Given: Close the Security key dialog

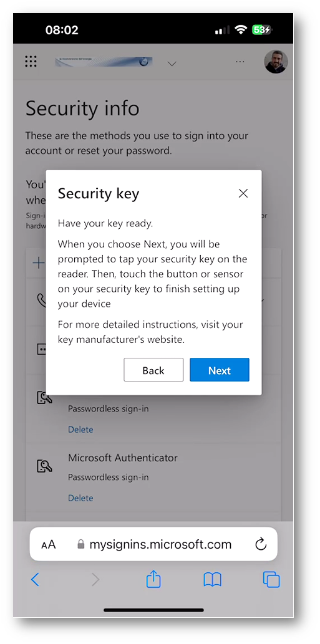Looking at the screenshot, I should click(x=243, y=193).
